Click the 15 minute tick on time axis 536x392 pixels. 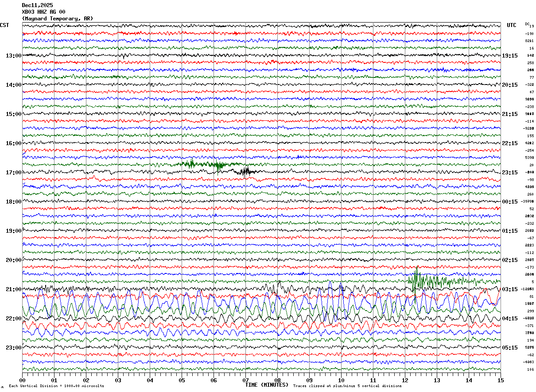501,380
